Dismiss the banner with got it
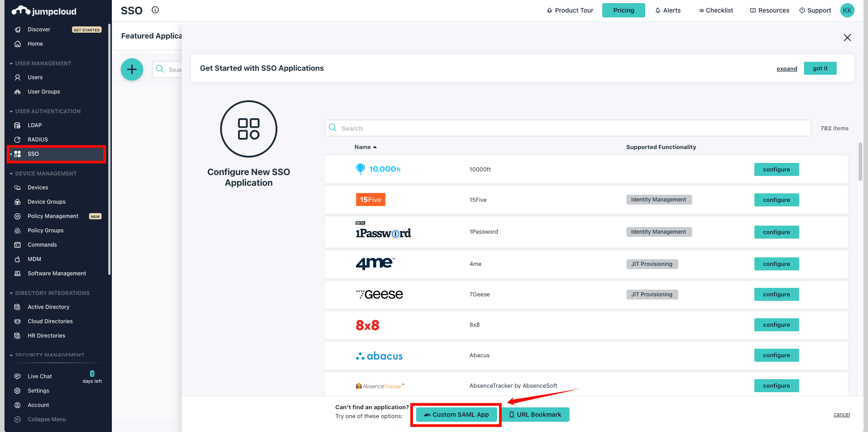 coord(820,68)
